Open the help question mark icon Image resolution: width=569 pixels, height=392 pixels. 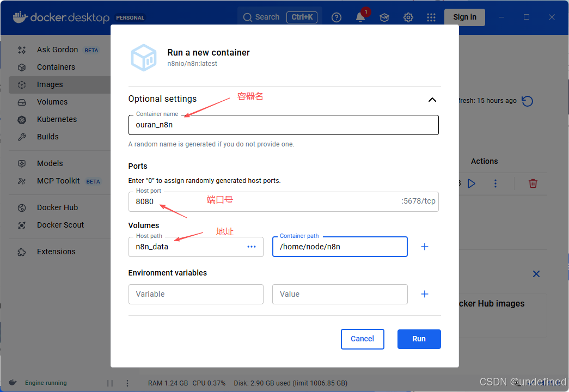coord(336,17)
